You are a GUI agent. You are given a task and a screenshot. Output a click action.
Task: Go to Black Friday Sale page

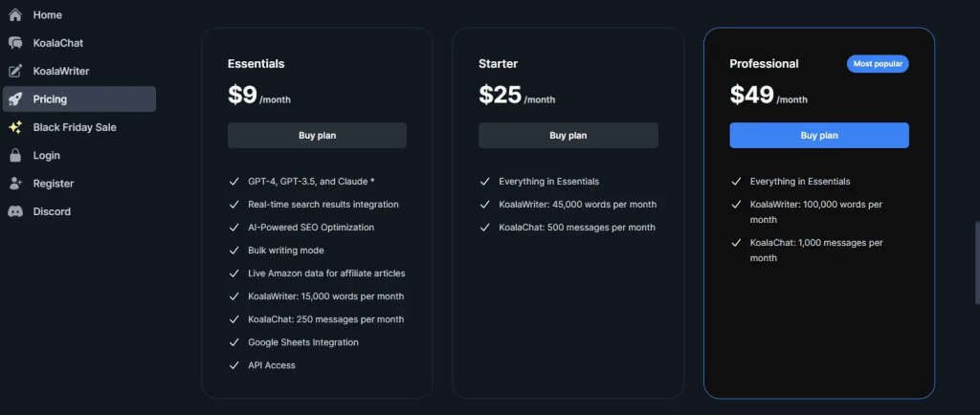tap(75, 127)
